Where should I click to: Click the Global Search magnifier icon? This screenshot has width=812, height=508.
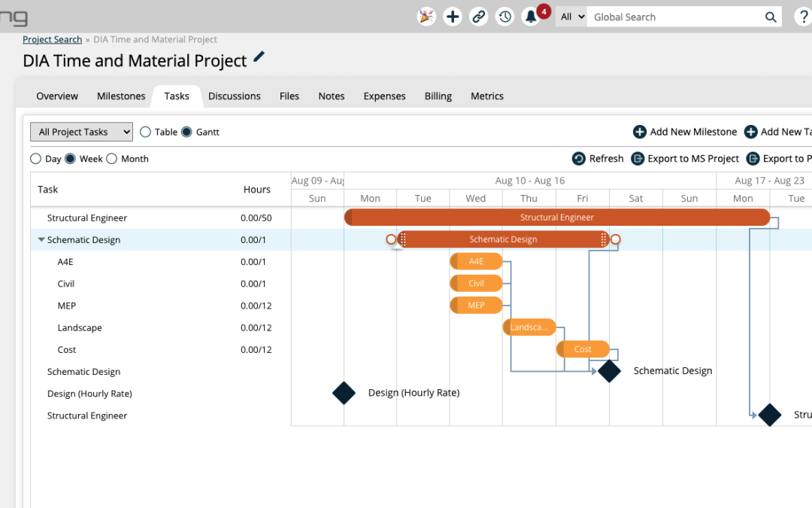pos(771,17)
